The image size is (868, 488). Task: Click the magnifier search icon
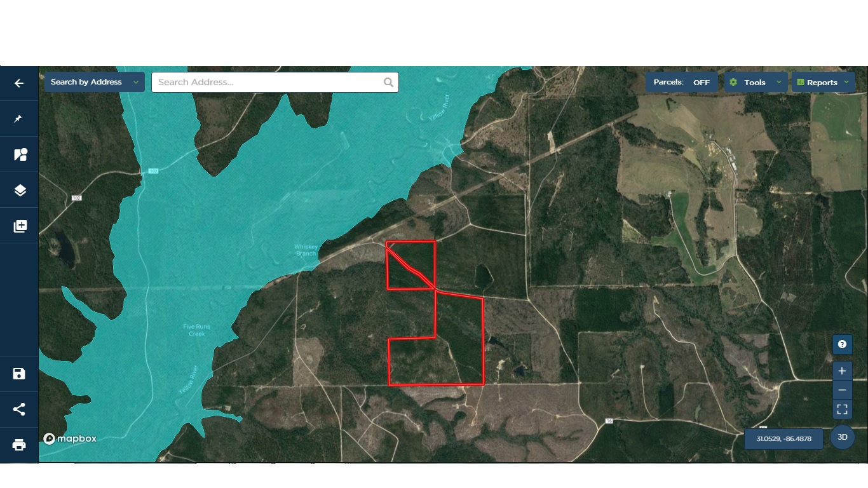(388, 82)
